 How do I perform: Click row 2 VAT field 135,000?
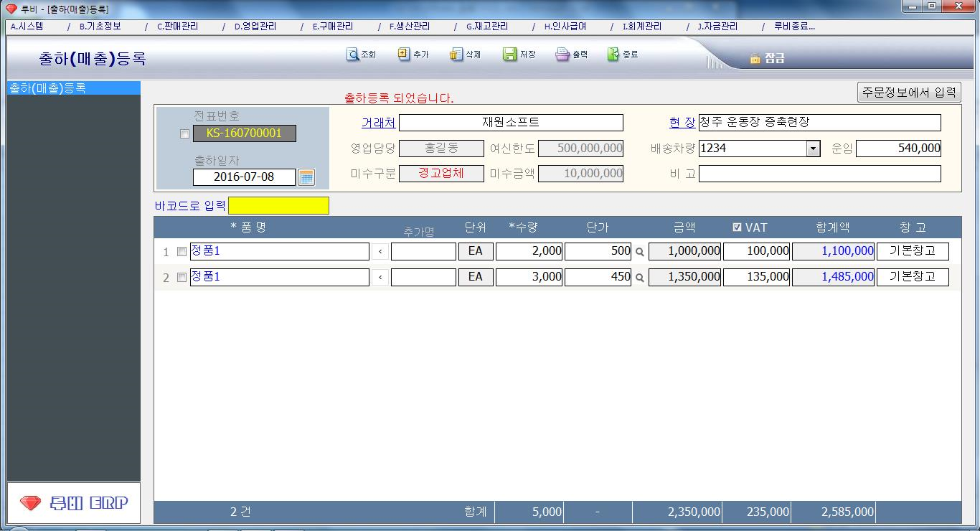click(757, 277)
